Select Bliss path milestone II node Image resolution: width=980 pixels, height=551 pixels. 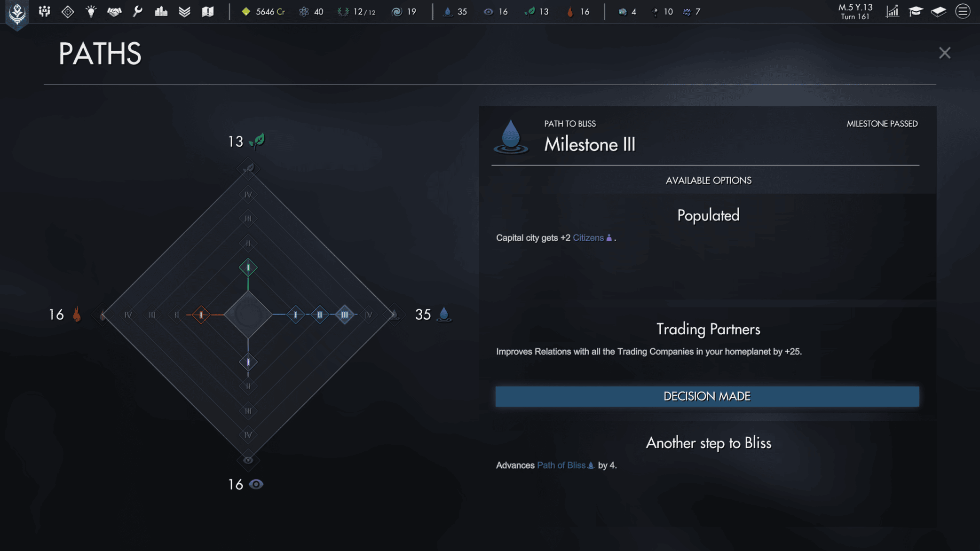pos(320,315)
